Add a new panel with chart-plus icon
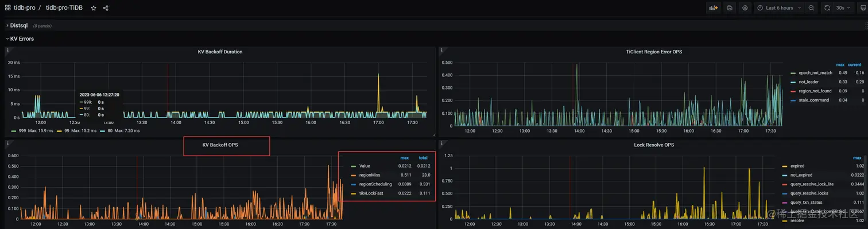The height and width of the screenshot is (229, 868). (714, 8)
